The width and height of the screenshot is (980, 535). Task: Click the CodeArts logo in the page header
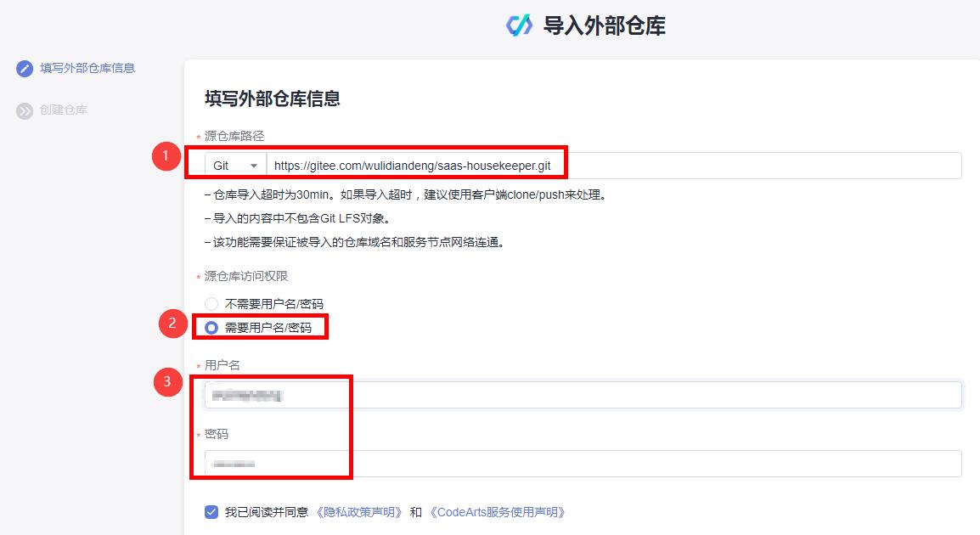point(519,25)
